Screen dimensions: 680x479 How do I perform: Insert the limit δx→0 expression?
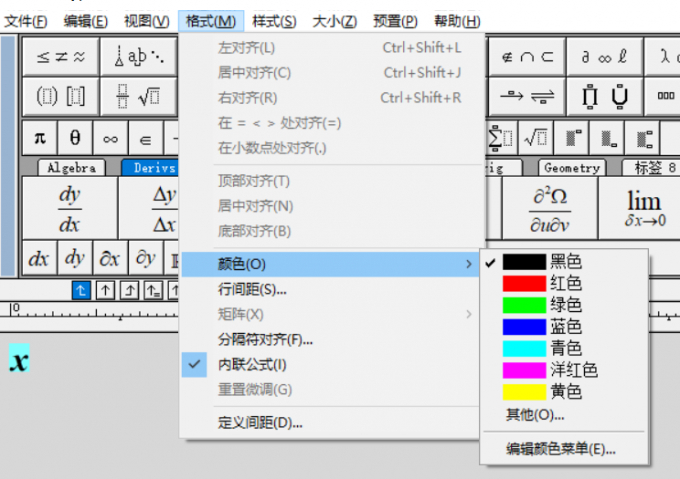(642, 208)
